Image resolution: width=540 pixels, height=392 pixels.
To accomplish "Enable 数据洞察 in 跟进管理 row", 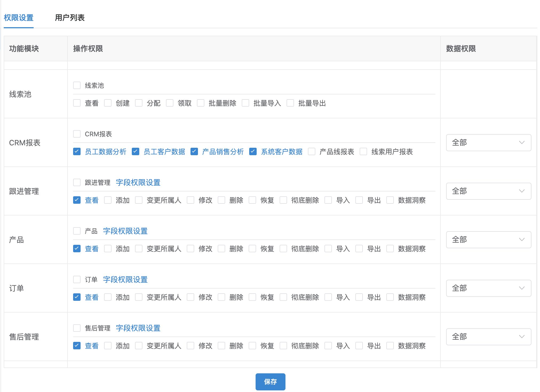I will [x=390, y=200].
